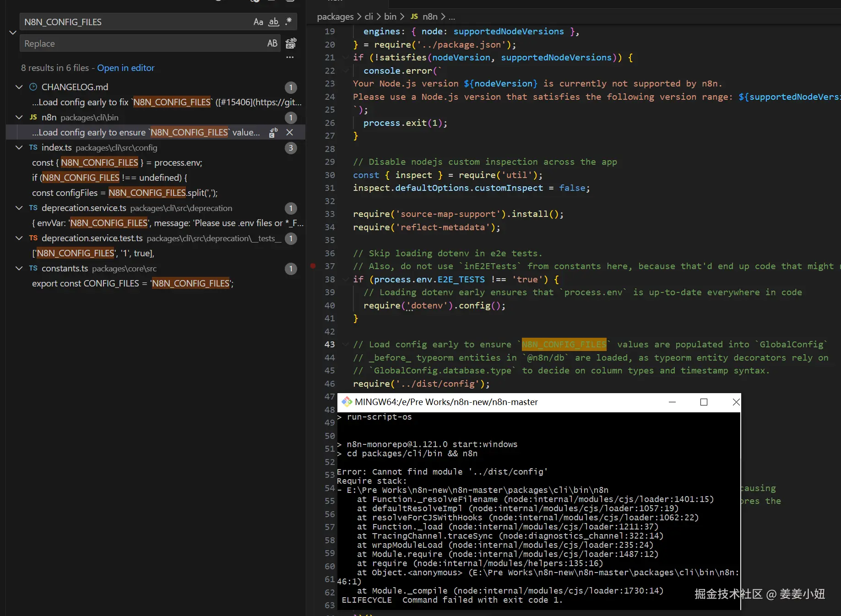Open the constants.ts export const match
The width and height of the screenshot is (841, 616).
click(132, 283)
